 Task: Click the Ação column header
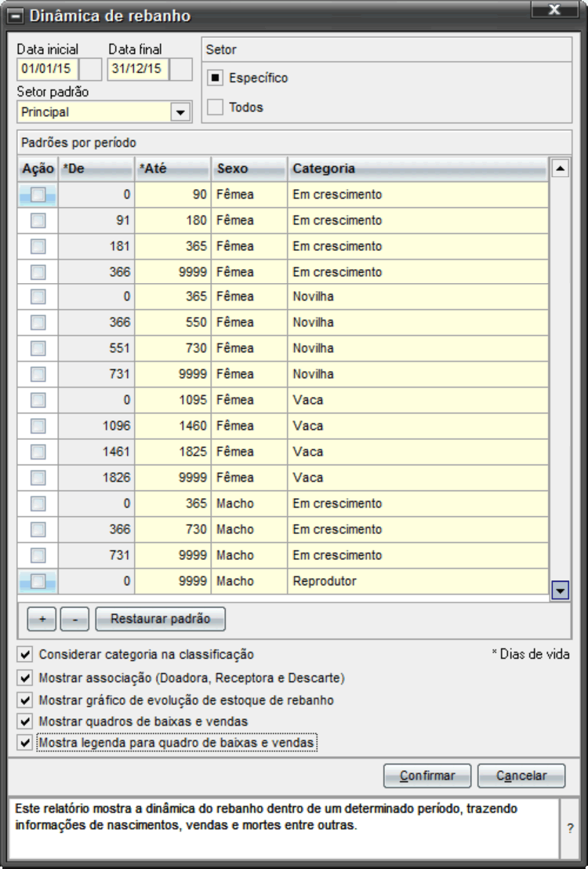click(x=38, y=169)
